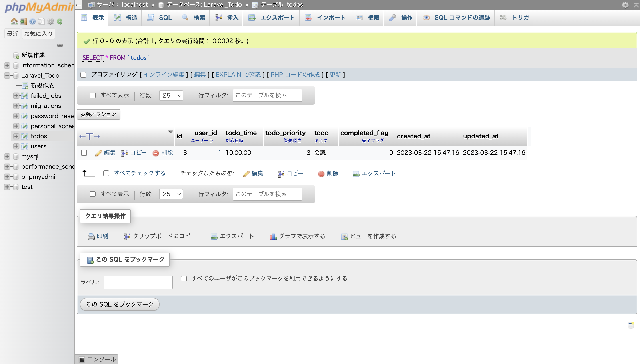Screen dimensions: 640x364
Task: Click the printer icon under query results
Action: click(x=91, y=237)
